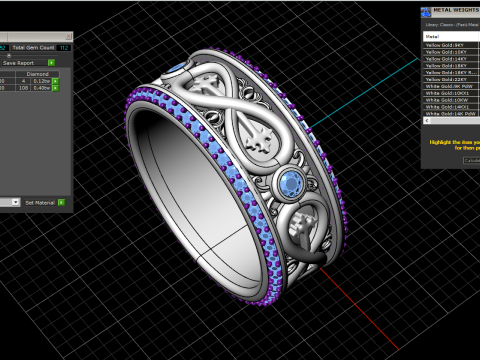Click the Metal Weights panel icon
The image size is (480, 360).
426,12
